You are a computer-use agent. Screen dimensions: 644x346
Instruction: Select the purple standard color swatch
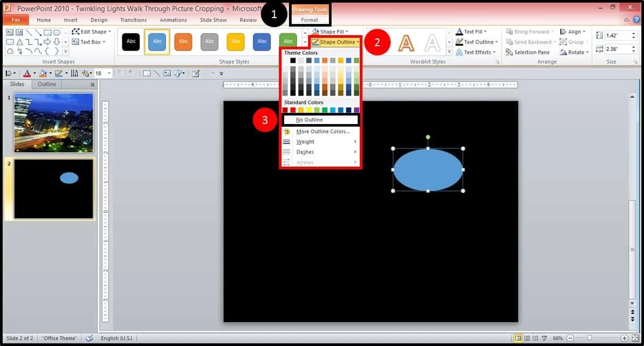[x=357, y=110]
